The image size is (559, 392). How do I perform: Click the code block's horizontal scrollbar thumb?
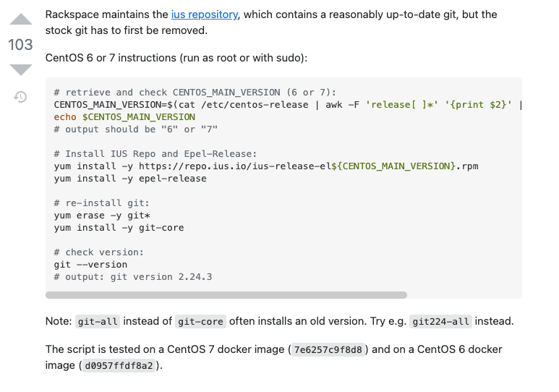(226, 295)
